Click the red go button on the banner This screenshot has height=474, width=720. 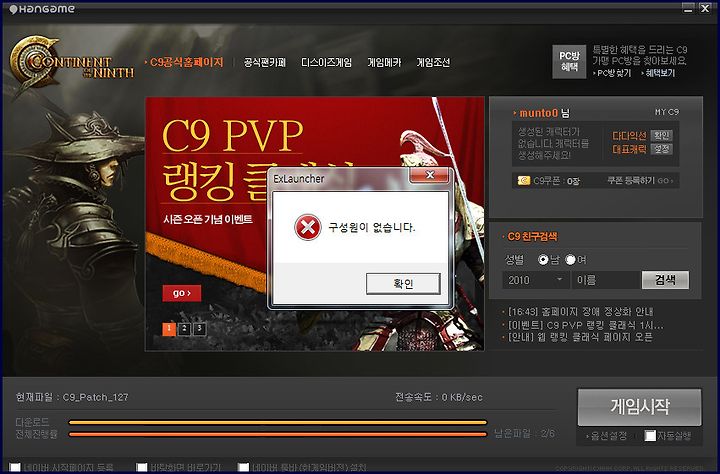[181, 293]
